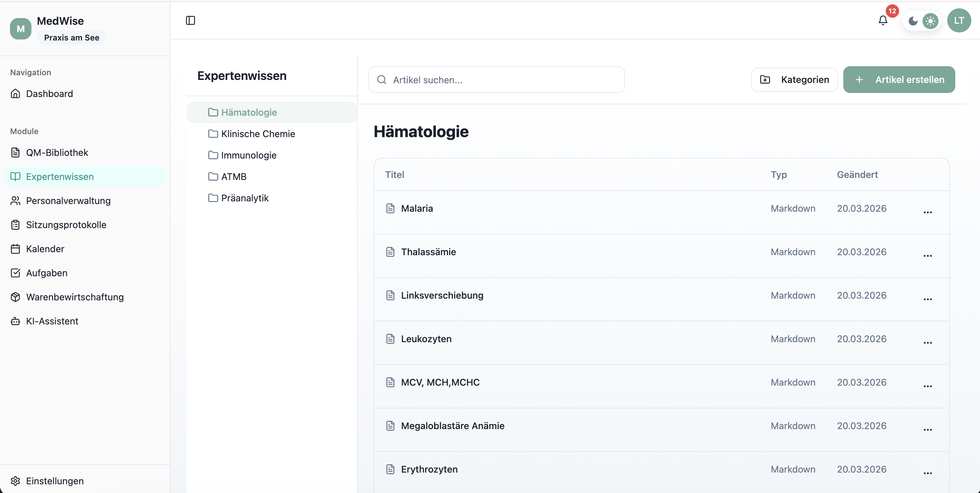Open the notifications bell icon

[x=883, y=20]
